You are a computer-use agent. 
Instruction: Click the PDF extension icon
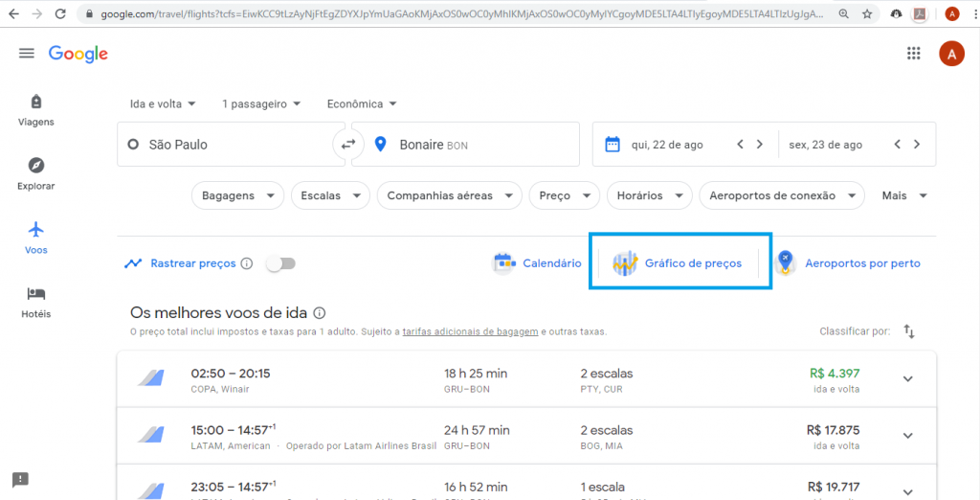tap(919, 13)
